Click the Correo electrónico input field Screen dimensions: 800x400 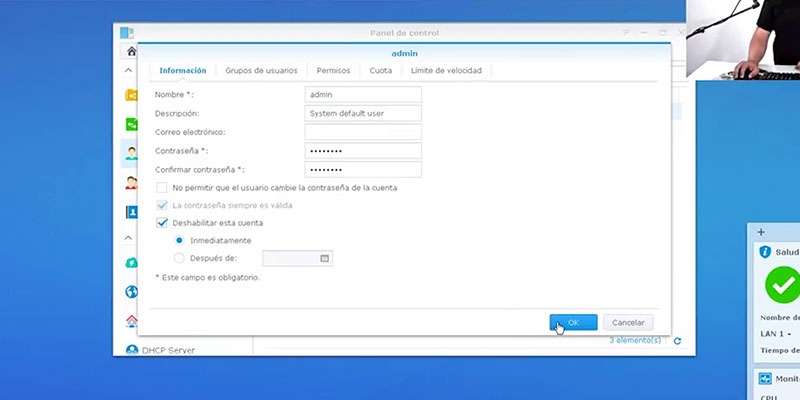point(363,132)
